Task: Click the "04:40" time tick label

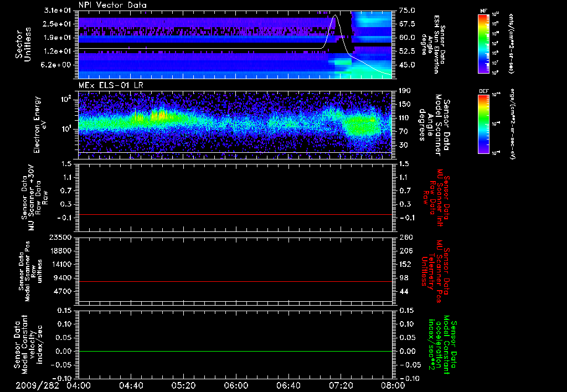Action: (x=131, y=385)
